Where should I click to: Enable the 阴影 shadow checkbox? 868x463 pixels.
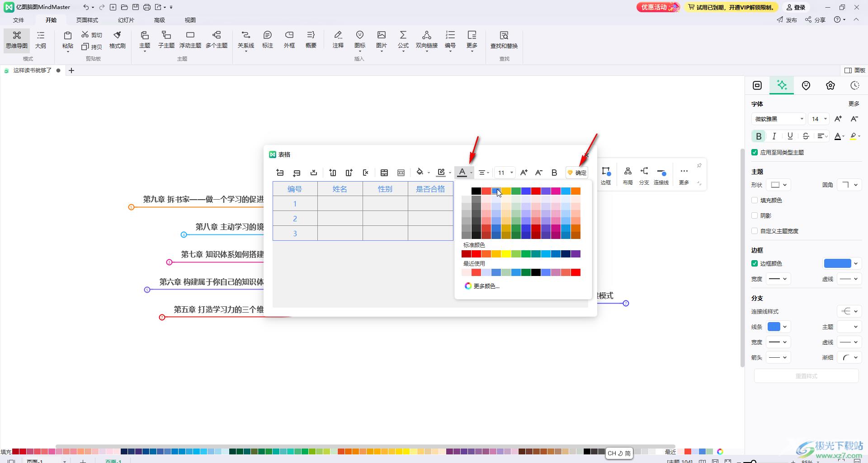[x=755, y=215]
